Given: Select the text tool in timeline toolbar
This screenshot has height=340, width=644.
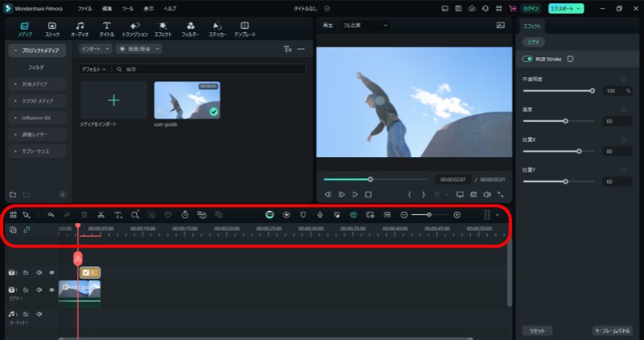Looking at the screenshot, I should coord(118,215).
